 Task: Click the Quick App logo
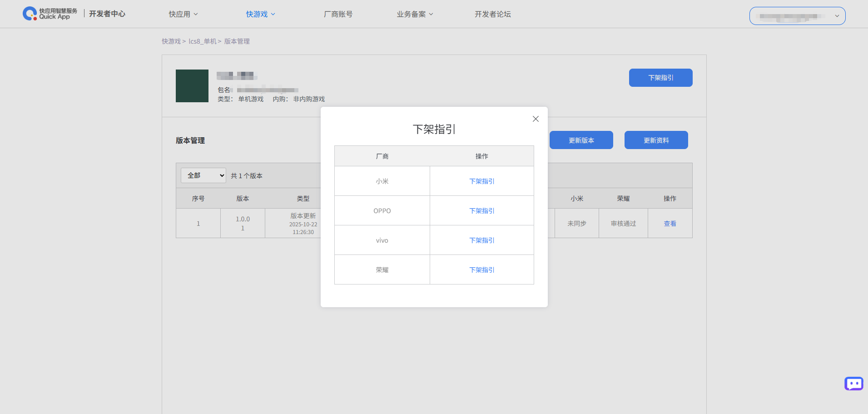[x=50, y=14]
